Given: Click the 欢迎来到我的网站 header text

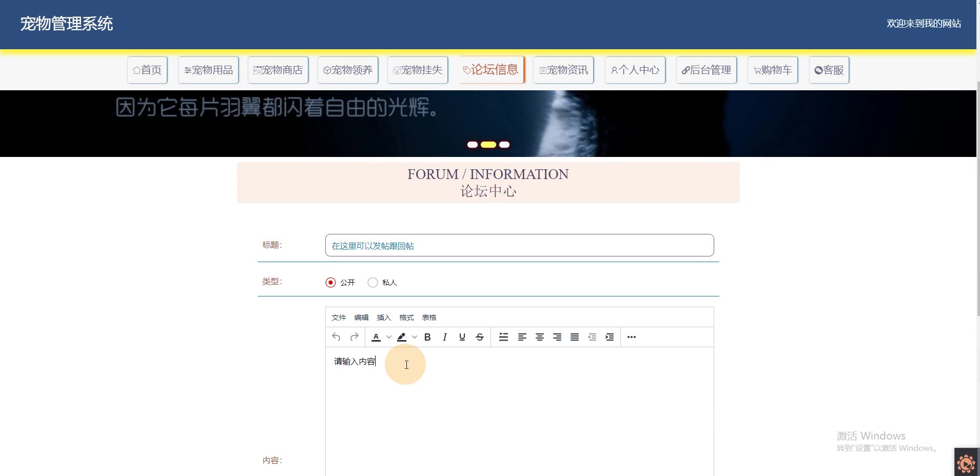Looking at the screenshot, I should (x=924, y=24).
